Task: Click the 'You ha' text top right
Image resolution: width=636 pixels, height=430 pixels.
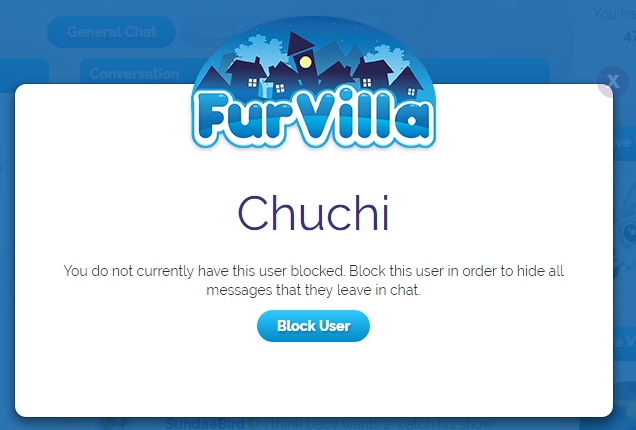Action: [614, 14]
